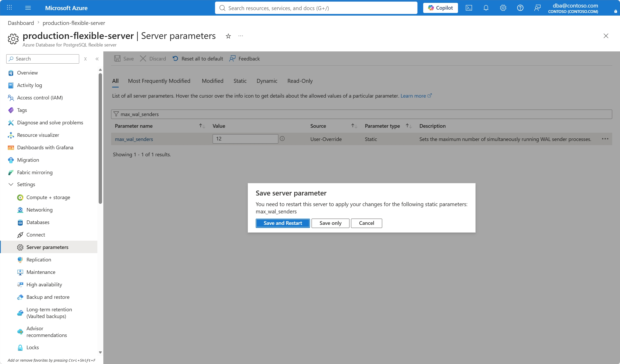Open Resource visualizer
This screenshot has width=620, height=364.
(x=38, y=135)
